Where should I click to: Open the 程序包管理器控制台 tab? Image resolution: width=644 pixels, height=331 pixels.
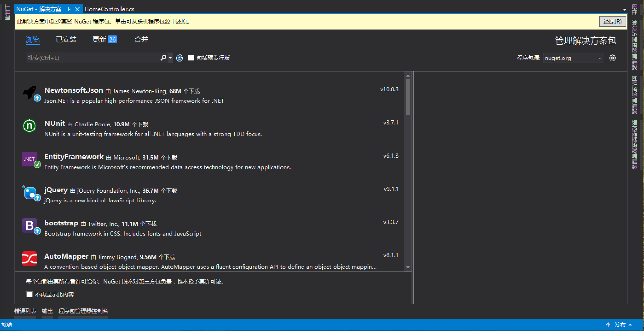click(x=83, y=311)
